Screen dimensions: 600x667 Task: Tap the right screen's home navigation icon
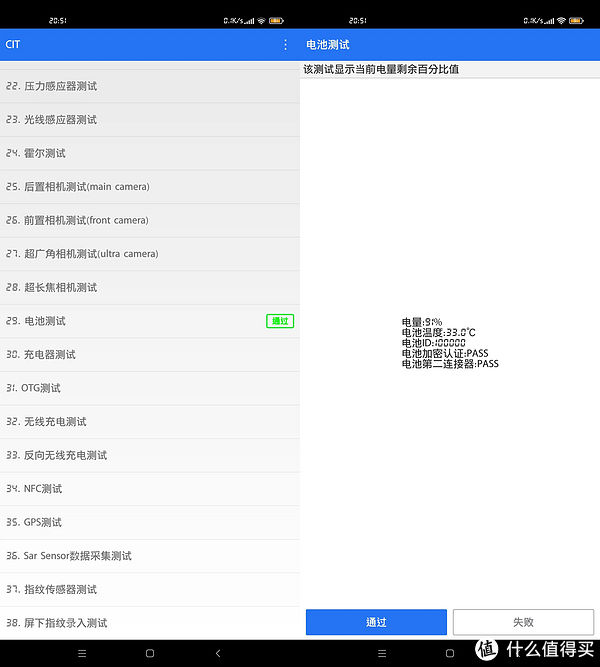pyautogui.click(x=450, y=653)
